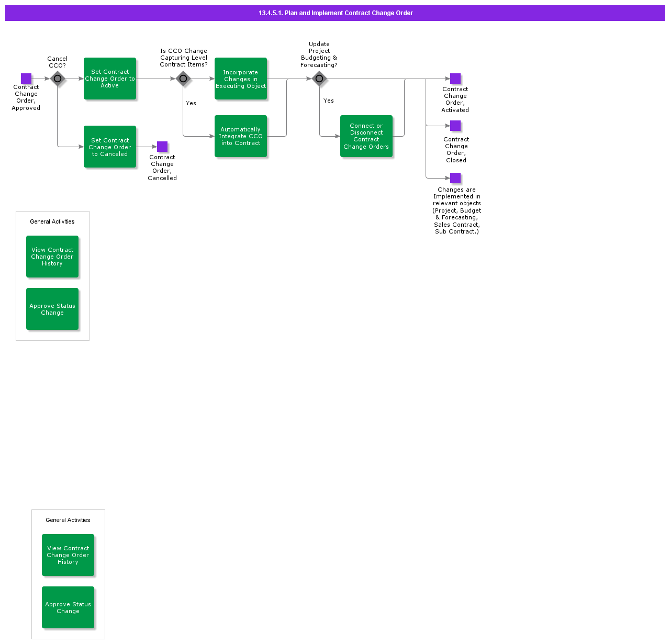Open lower View Contract Change Order History box
The image size is (670, 644).
(68, 555)
